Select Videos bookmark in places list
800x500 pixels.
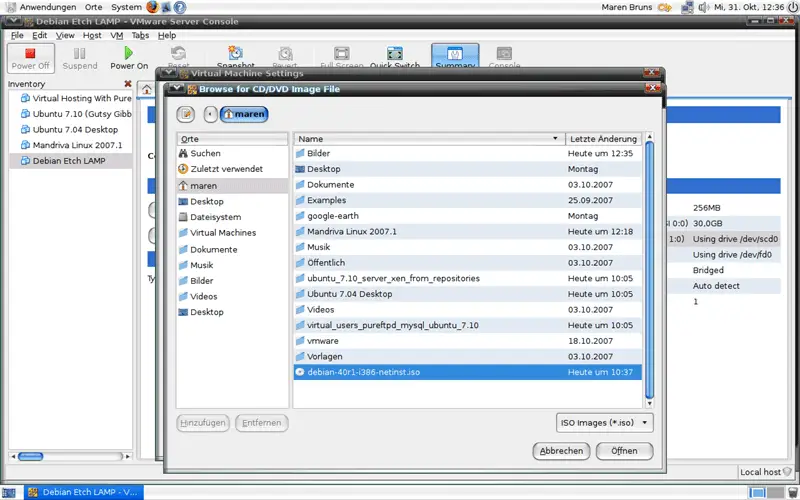pyautogui.click(x=232, y=296)
